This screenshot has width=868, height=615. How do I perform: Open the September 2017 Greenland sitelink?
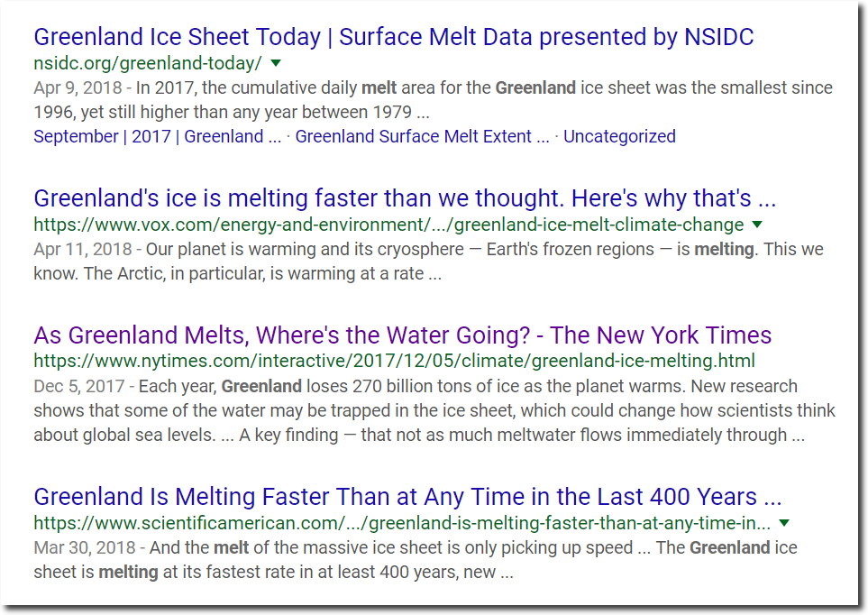click(157, 136)
